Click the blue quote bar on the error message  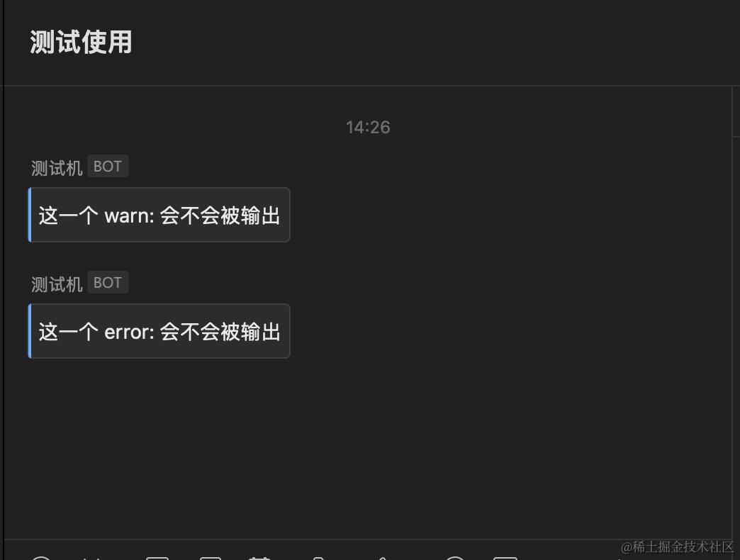coord(30,331)
